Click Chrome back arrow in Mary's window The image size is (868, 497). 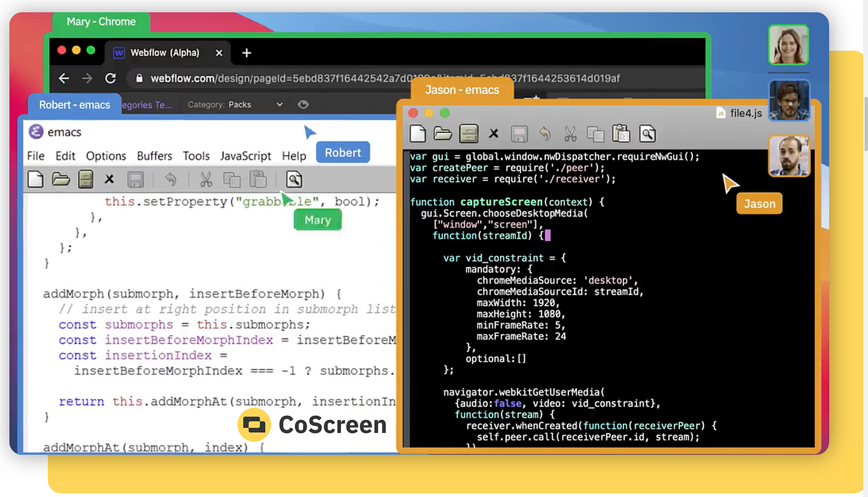[x=64, y=79]
